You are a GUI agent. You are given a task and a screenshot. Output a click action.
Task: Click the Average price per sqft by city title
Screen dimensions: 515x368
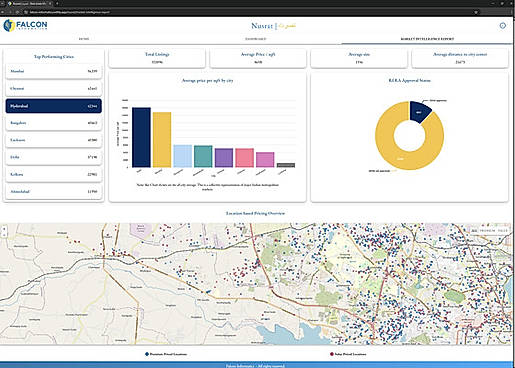207,81
